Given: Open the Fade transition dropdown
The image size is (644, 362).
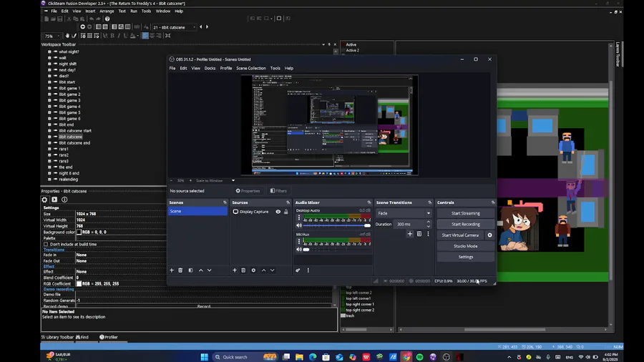Looking at the screenshot, I should [404, 213].
